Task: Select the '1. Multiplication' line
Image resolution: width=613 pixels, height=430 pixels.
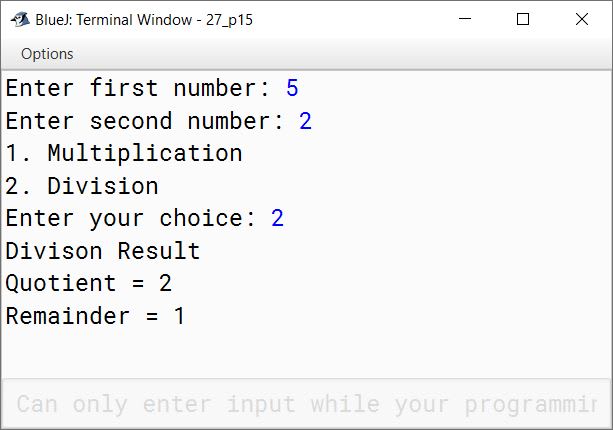Action: point(124,153)
